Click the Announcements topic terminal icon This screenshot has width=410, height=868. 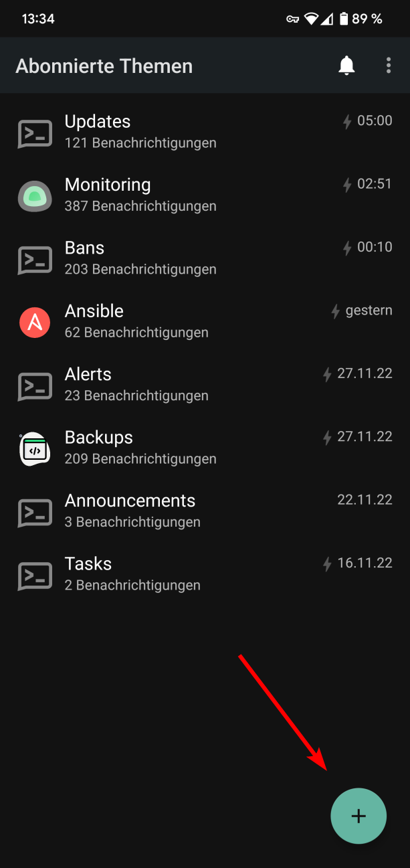34,512
